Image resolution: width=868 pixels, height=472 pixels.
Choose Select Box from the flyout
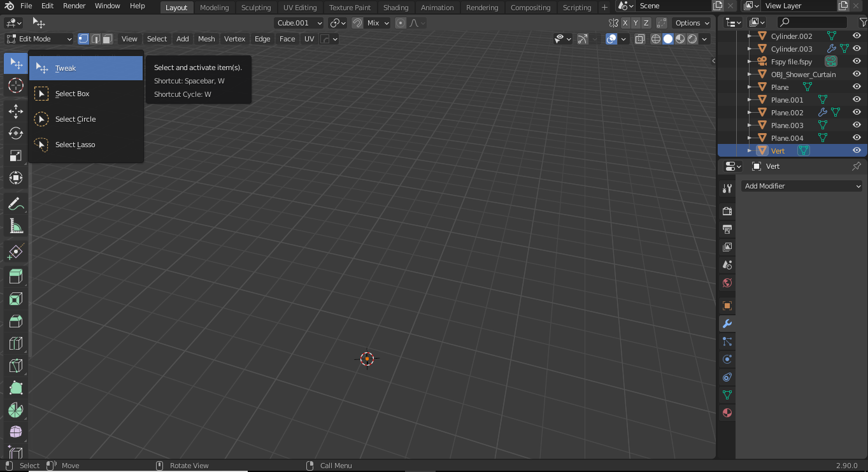tap(86, 94)
